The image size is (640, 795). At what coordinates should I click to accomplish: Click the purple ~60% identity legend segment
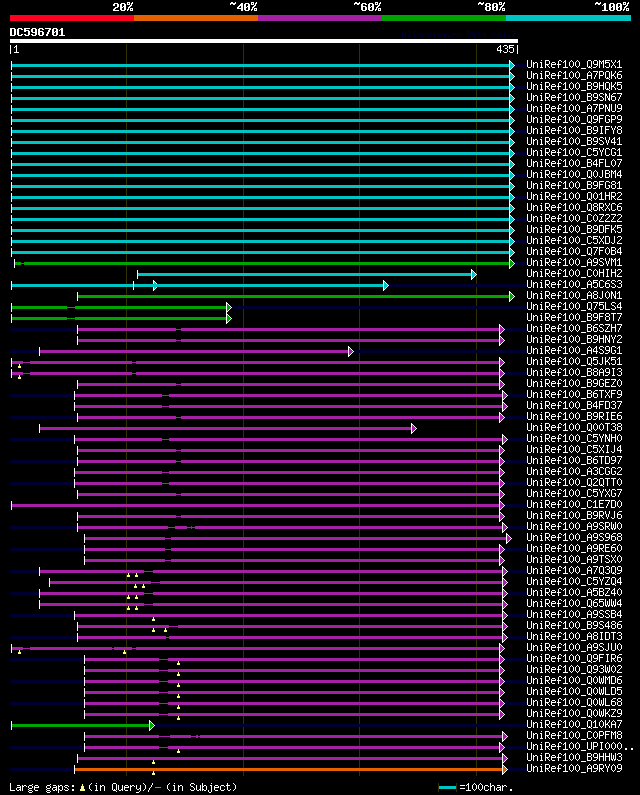pos(320,18)
